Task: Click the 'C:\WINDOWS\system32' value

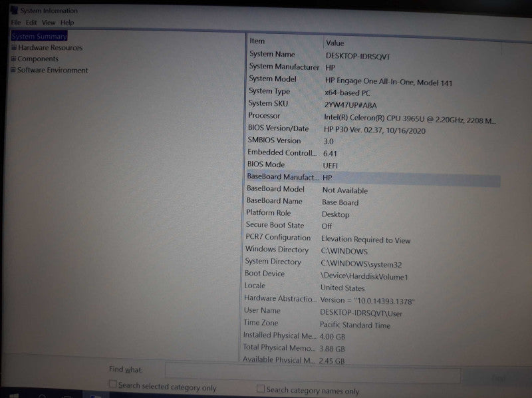Action: pyautogui.click(x=361, y=264)
